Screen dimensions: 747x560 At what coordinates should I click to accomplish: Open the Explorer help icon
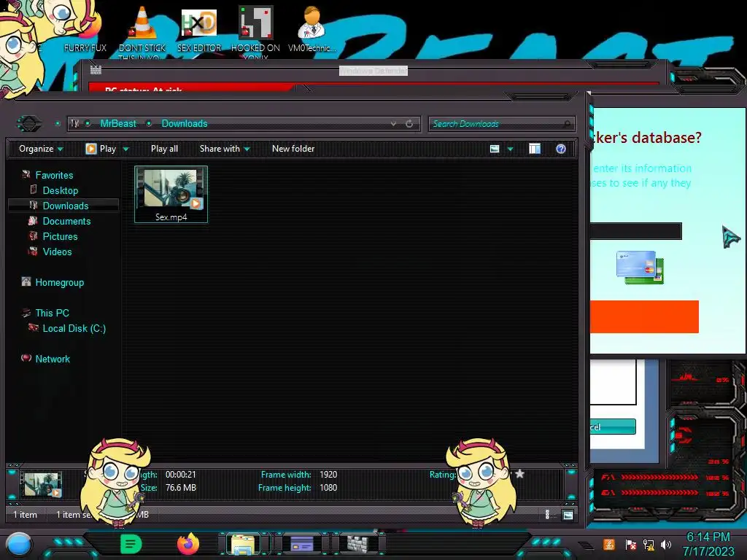click(x=561, y=149)
